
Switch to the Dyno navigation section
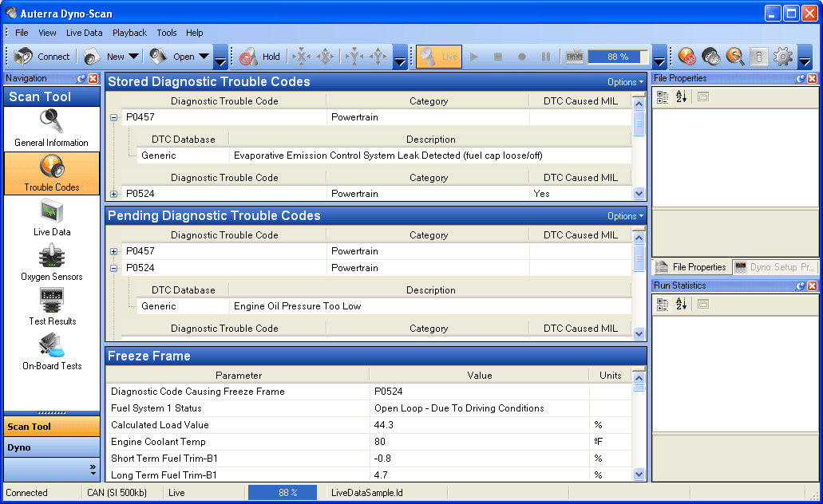pos(52,447)
